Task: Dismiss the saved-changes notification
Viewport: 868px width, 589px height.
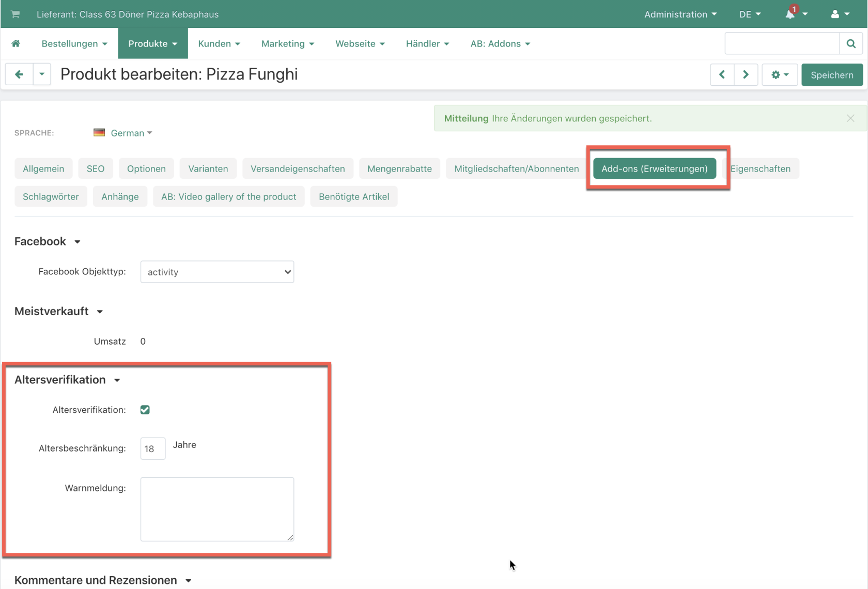Action: [850, 118]
